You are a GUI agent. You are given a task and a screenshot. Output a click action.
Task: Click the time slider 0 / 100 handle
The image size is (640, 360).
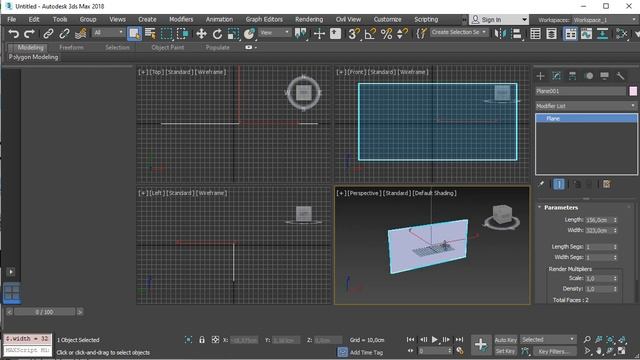click(44, 312)
